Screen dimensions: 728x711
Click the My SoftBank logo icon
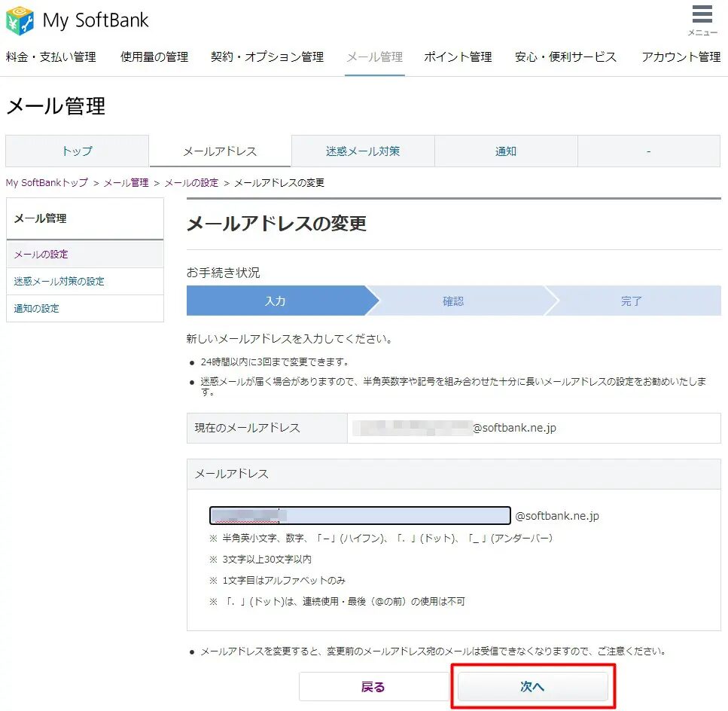[x=20, y=20]
